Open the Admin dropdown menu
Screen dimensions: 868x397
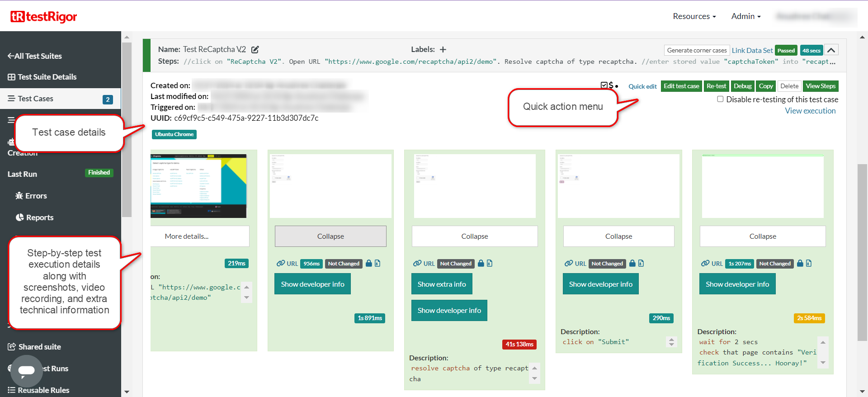(x=745, y=16)
